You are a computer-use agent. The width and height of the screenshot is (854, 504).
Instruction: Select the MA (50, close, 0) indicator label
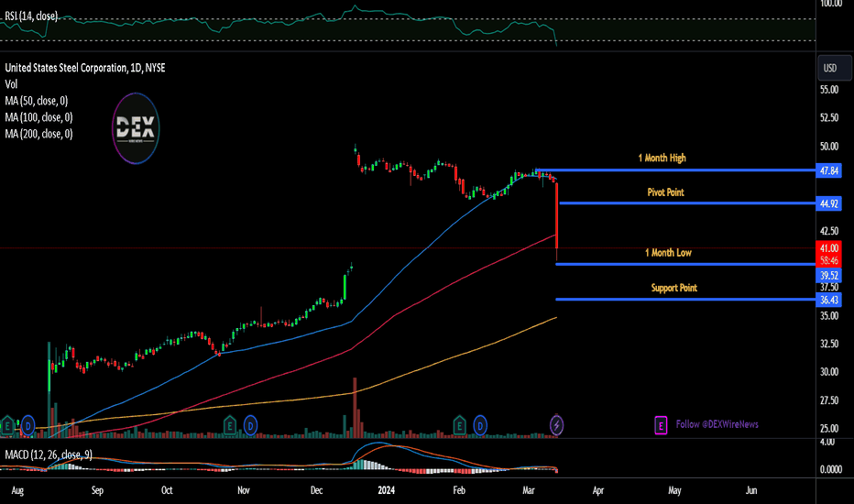(x=36, y=101)
